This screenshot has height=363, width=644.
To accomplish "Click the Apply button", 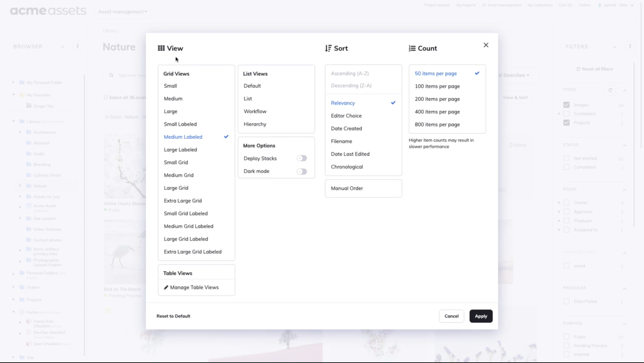I will pos(481,316).
